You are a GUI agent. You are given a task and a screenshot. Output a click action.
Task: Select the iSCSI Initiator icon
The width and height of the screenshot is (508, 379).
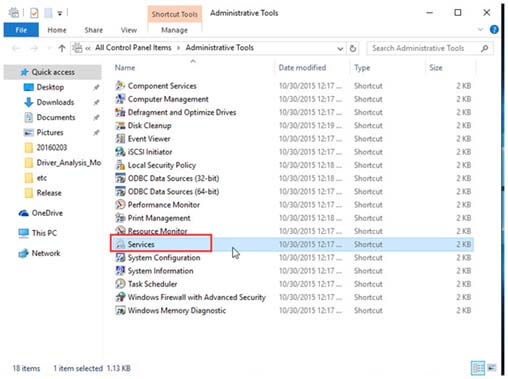tap(120, 152)
